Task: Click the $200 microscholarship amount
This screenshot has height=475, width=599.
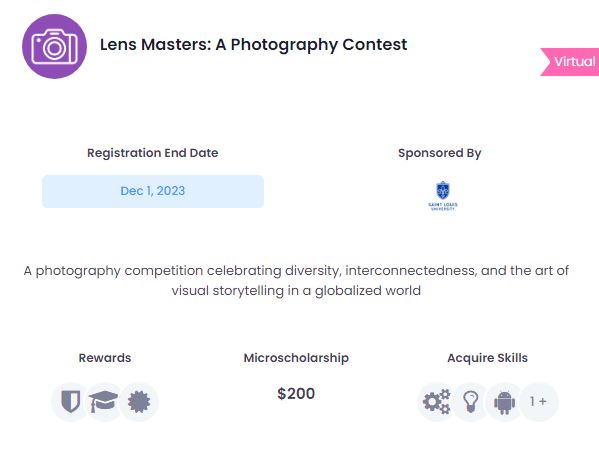Action: pos(296,394)
